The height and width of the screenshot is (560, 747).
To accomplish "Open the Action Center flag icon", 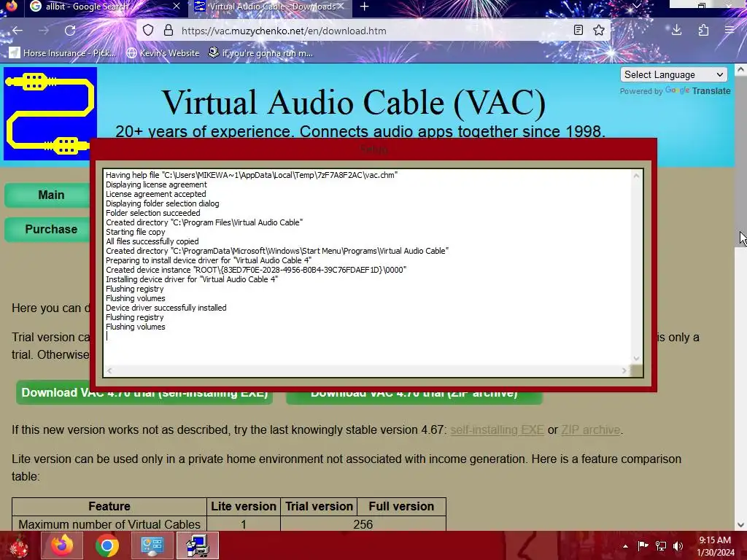I will (x=643, y=546).
